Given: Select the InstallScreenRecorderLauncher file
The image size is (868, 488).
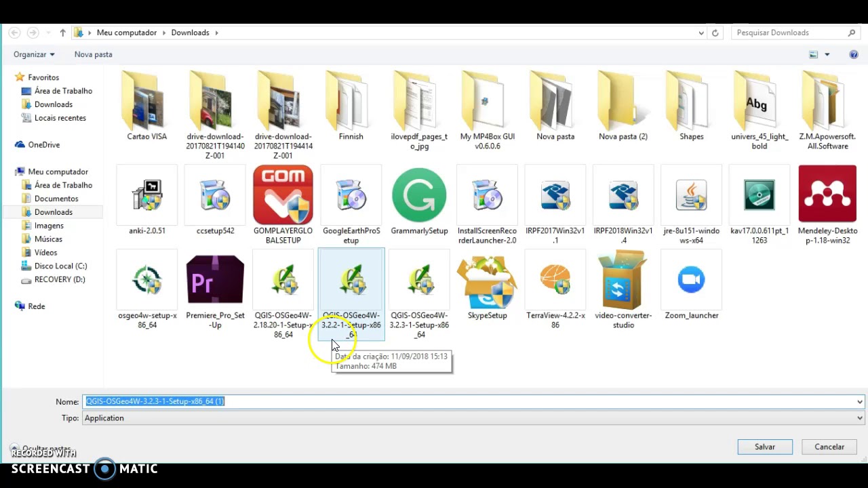Looking at the screenshot, I should point(488,205).
